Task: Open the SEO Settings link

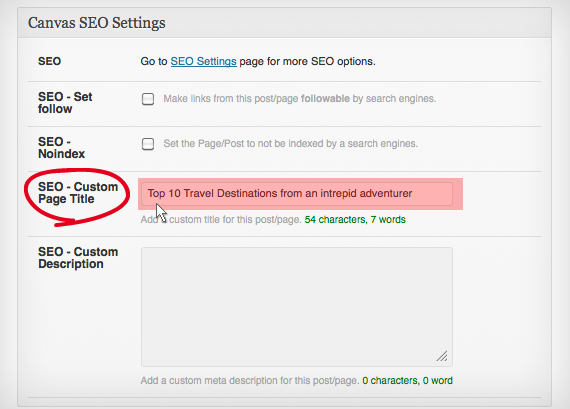Action: [x=204, y=61]
